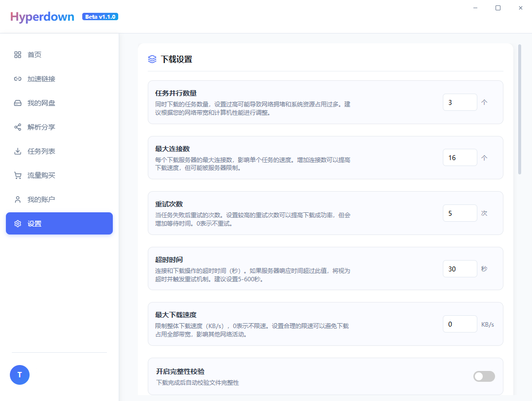
Task: Click the Hyperdown logo text
Action: [x=42, y=16]
